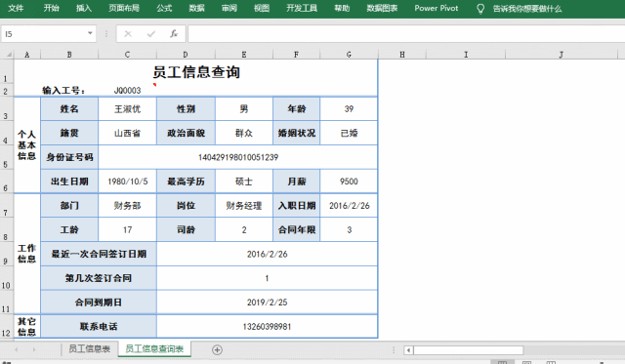Image resolution: width=625 pixels, height=364 pixels.
Task: Open the 数据图表 ribbon tab
Action: click(x=382, y=8)
